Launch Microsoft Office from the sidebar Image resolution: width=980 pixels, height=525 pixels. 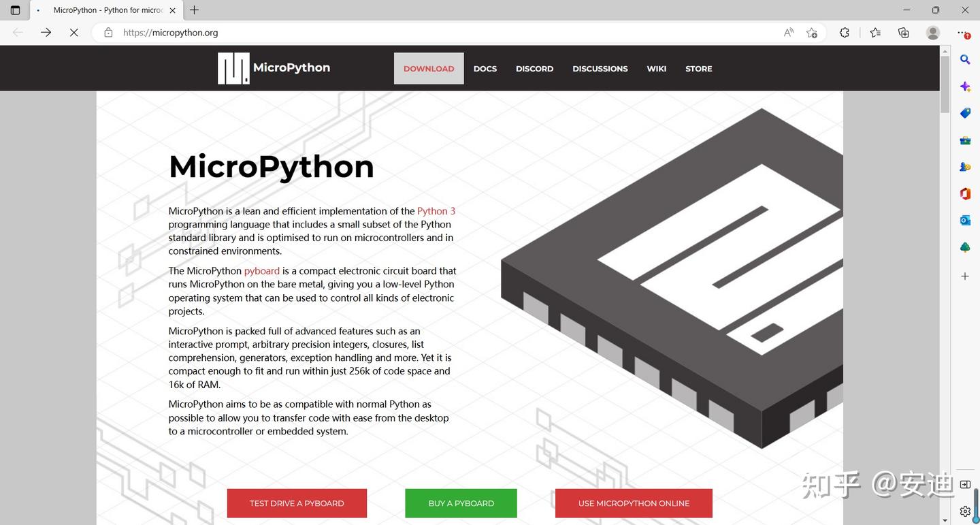[964, 193]
